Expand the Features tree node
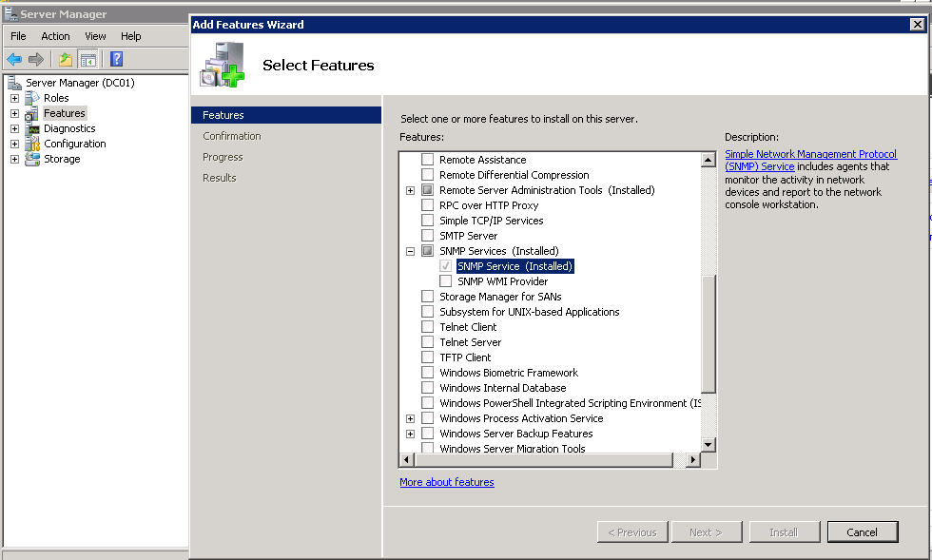This screenshot has width=932, height=560. coord(15,113)
